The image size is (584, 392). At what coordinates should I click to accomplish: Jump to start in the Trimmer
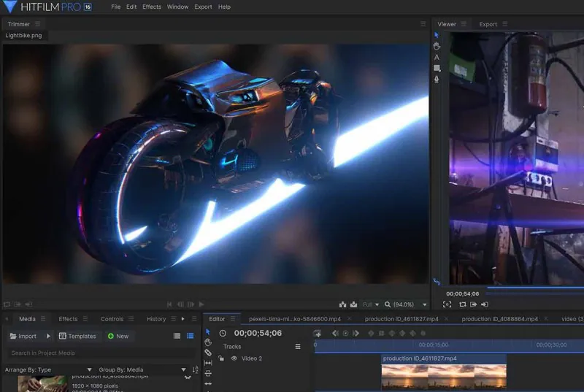[169, 304]
